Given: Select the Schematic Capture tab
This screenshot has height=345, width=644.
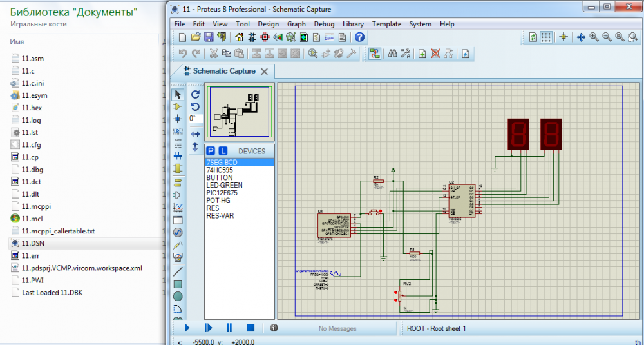Looking at the screenshot, I should (x=224, y=71).
